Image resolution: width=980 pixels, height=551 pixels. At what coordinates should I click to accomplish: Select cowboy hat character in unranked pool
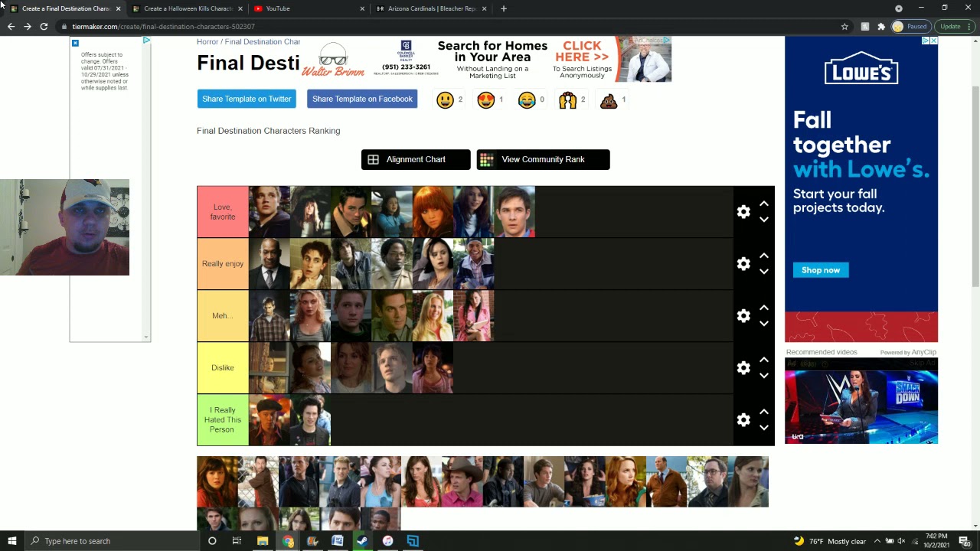(x=462, y=482)
